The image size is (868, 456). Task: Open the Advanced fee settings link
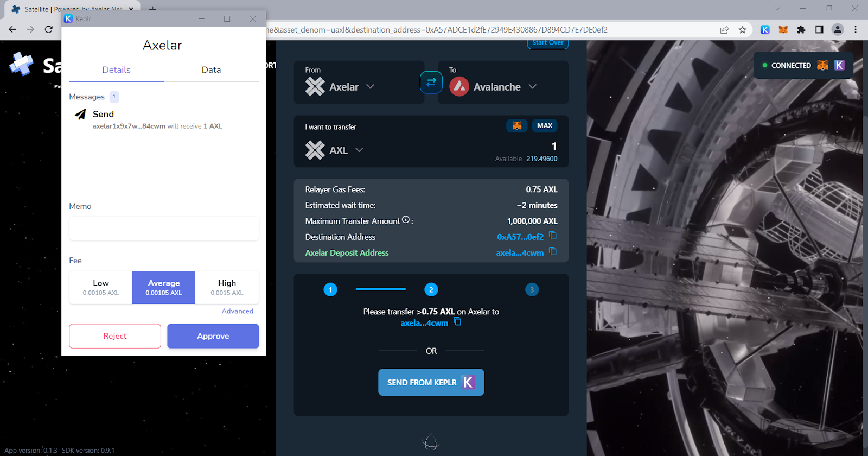(238, 311)
